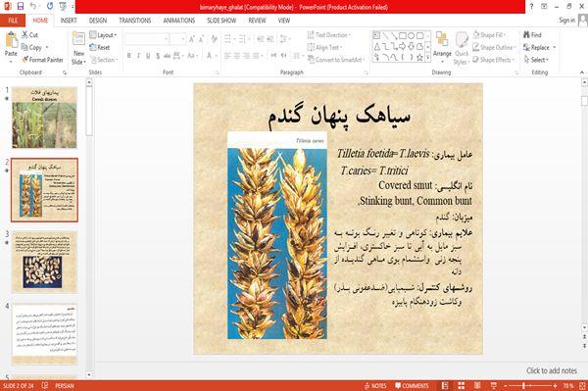Open the font size combo box

[x=177, y=39]
